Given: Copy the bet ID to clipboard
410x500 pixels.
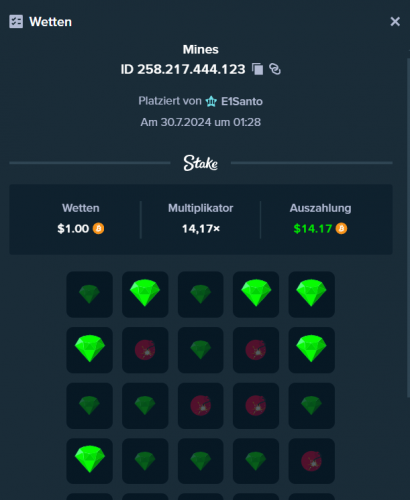Looking at the screenshot, I should (x=257, y=69).
